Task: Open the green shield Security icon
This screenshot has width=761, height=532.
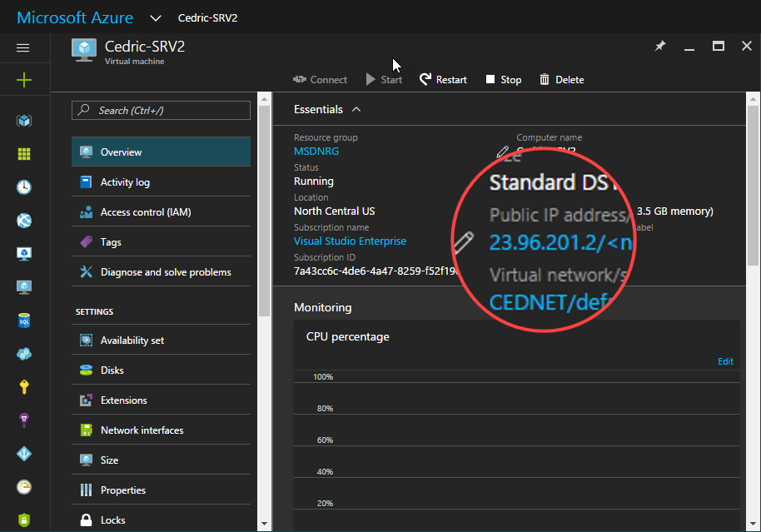Action: click(x=24, y=520)
